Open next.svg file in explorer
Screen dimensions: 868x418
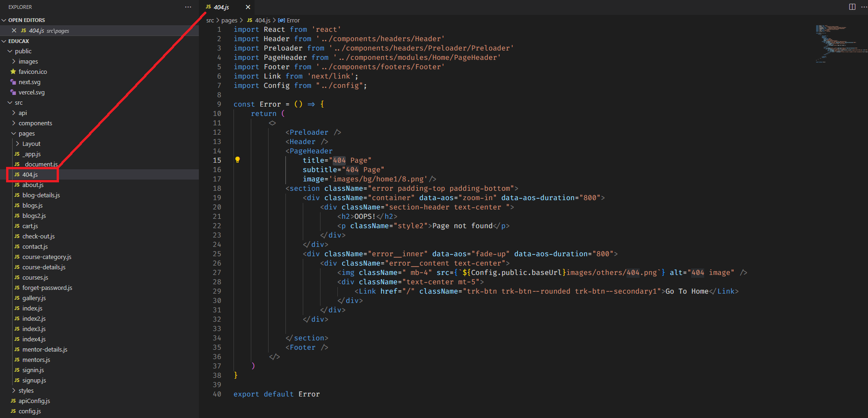[x=29, y=82]
